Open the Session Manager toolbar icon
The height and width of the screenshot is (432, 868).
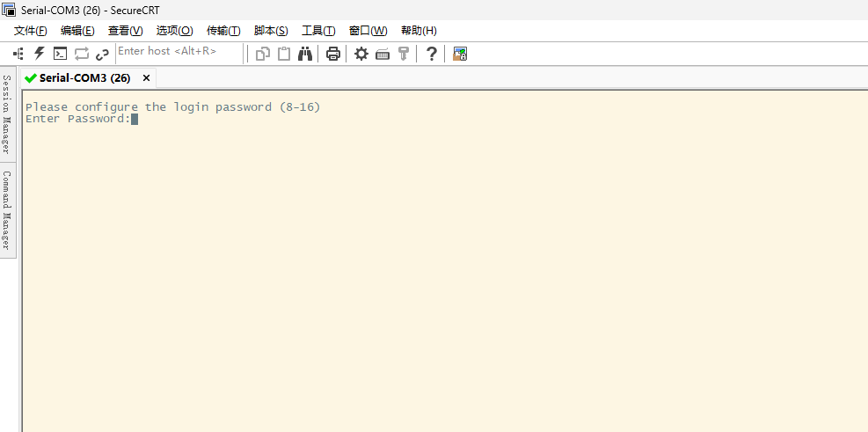tap(18, 54)
